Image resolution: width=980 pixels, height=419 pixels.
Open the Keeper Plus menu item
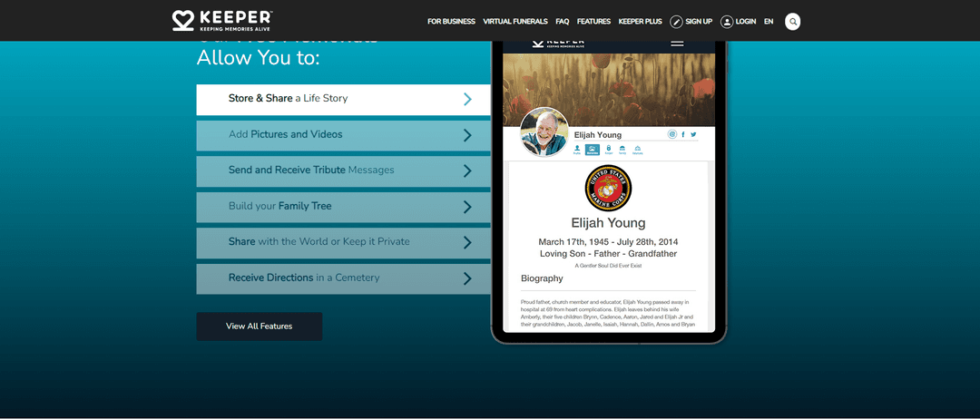640,21
